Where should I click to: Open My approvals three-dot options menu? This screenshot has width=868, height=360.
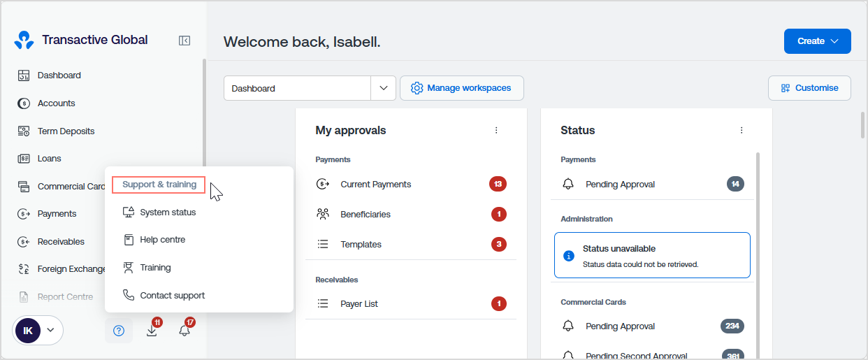(496, 130)
